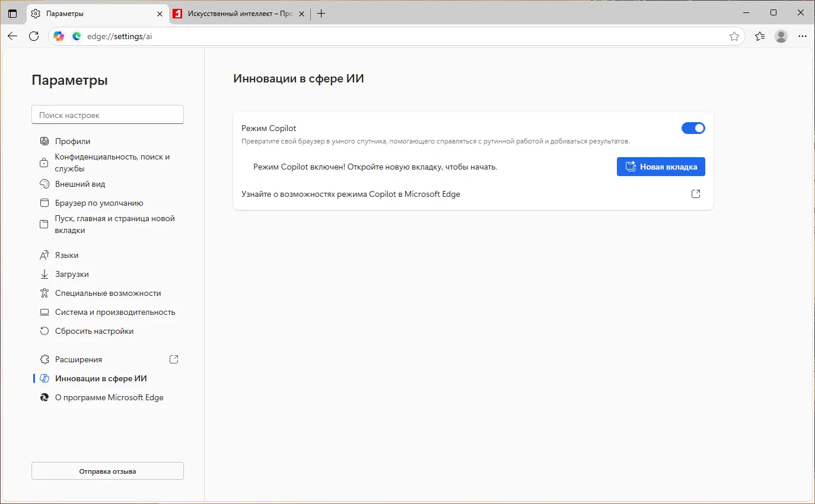Click the Edge logo icon in sidebar
This screenshot has width=815, height=504.
pyautogui.click(x=44, y=397)
